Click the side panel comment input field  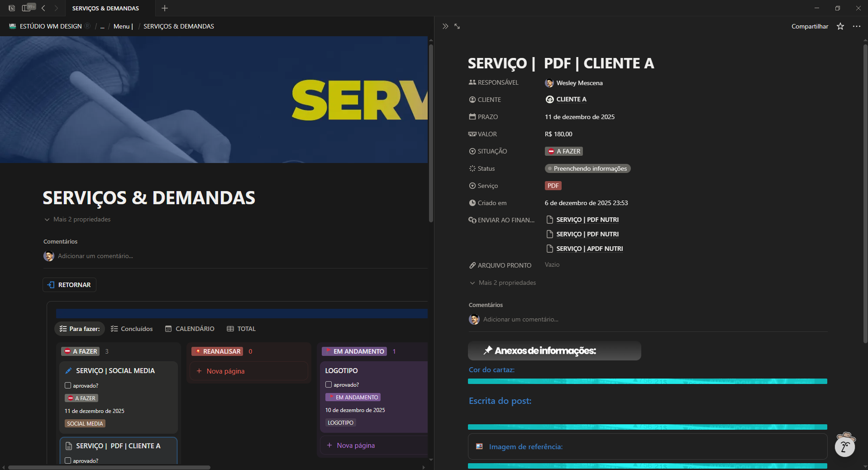pyautogui.click(x=520, y=319)
